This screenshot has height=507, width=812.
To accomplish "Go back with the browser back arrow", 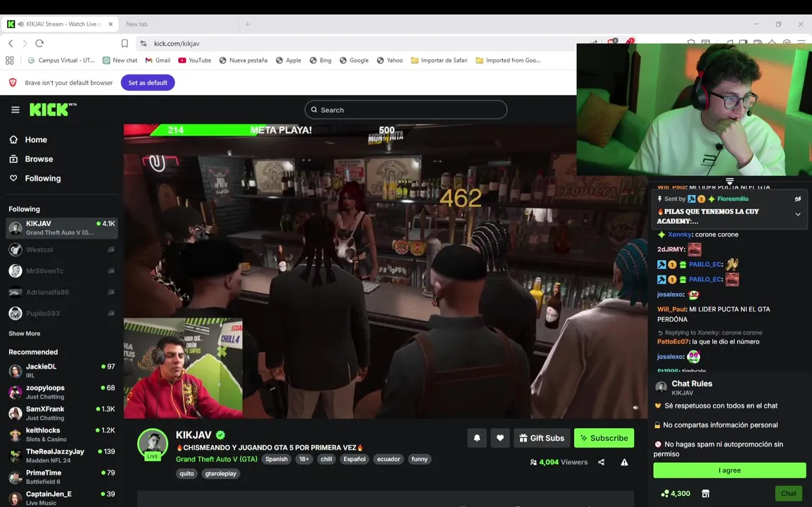I will point(11,44).
